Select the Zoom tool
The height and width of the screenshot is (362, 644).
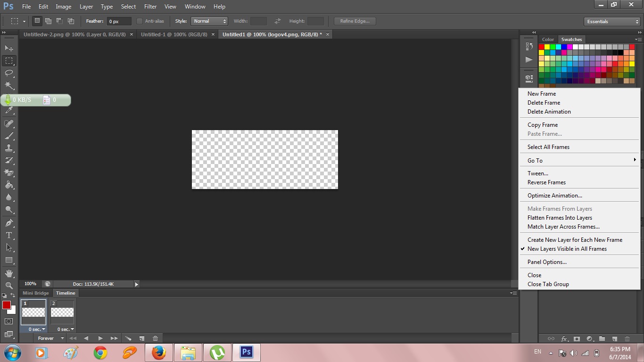[x=9, y=285]
